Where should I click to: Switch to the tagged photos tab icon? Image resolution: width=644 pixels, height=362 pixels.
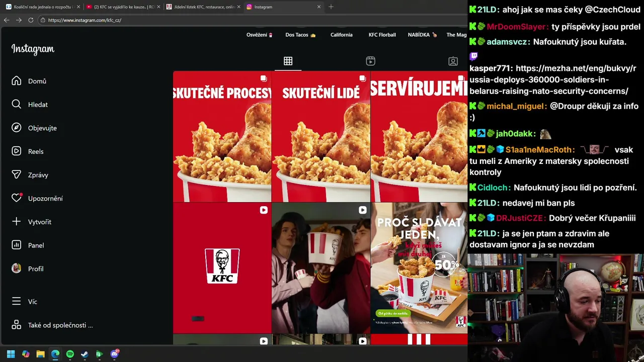coord(453,61)
